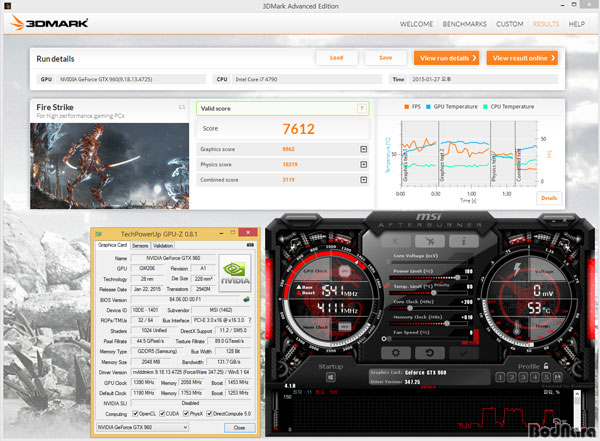Click the View run details button
Image resolution: width=600 pixels, height=441 pixels.
447,58
